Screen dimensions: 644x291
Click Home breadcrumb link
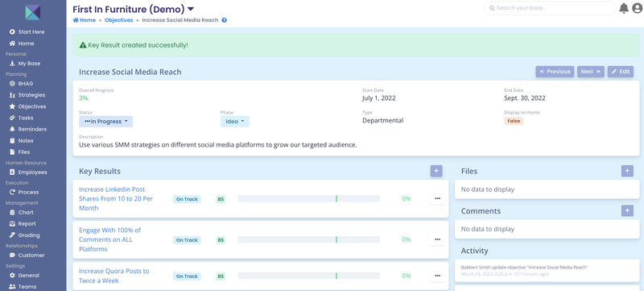pos(85,20)
